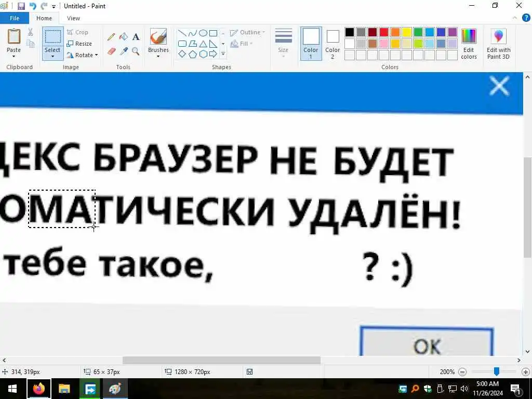Switch to the View tab
This screenshot has height=399, width=532.
click(73, 18)
